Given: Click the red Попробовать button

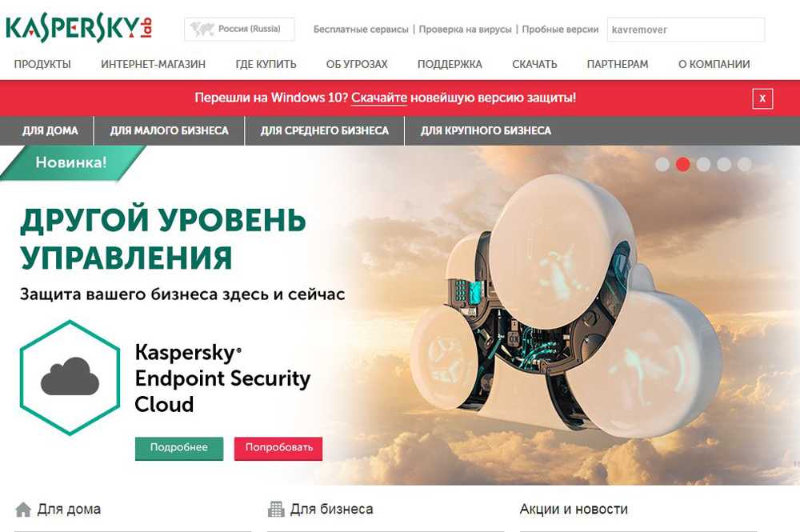Looking at the screenshot, I should (278, 448).
